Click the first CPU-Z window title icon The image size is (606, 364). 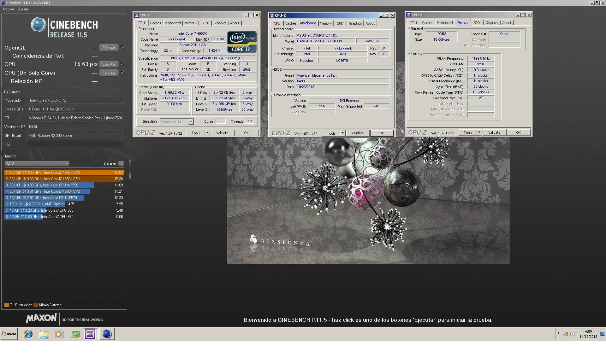pos(137,15)
